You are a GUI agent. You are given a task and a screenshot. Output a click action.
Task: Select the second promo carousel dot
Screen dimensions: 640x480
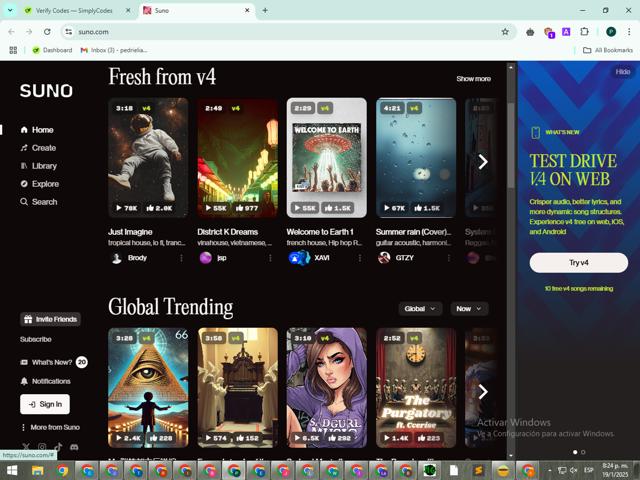pyautogui.click(x=583, y=452)
